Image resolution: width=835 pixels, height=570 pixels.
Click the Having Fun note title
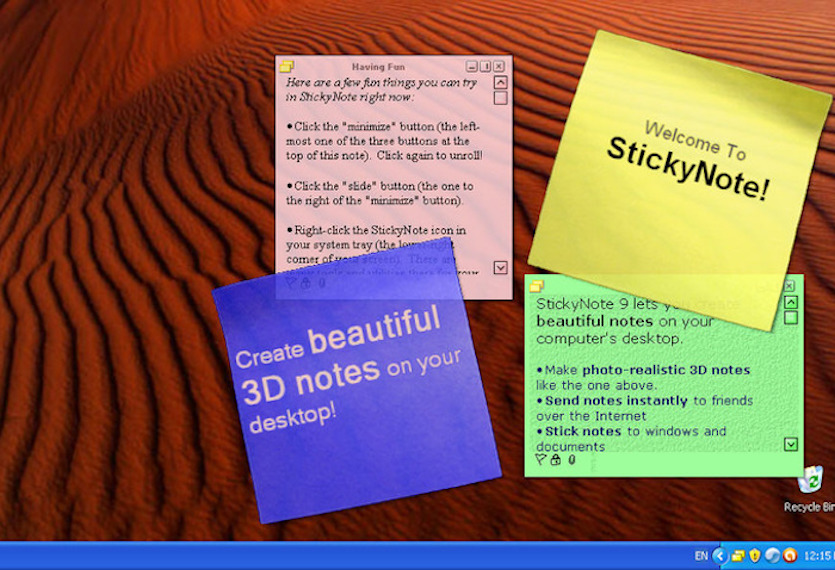click(x=378, y=67)
